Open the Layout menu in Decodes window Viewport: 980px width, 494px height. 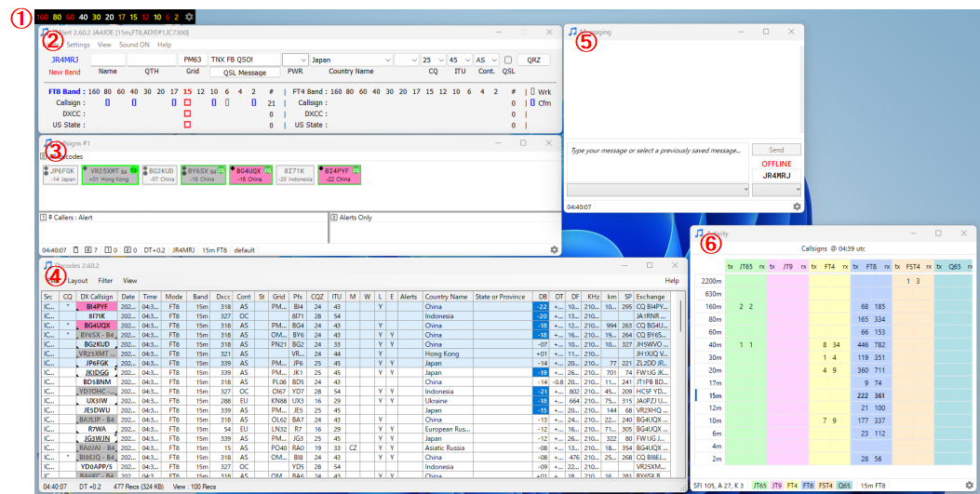click(x=77, y=281)
